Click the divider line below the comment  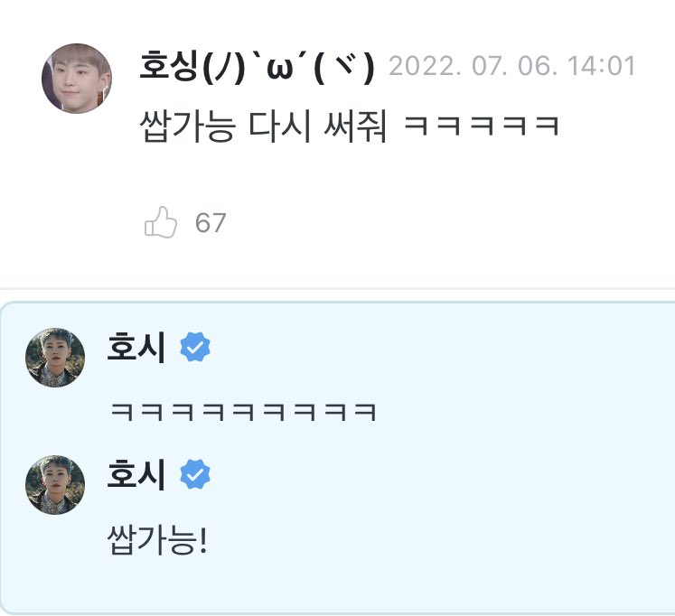(x=338, y=288)
